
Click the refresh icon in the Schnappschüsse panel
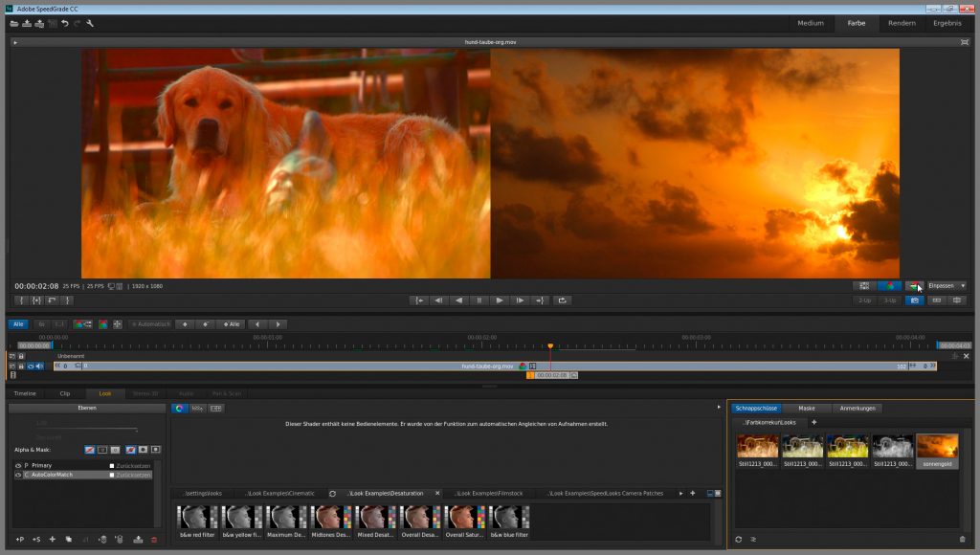pos(738,539)
